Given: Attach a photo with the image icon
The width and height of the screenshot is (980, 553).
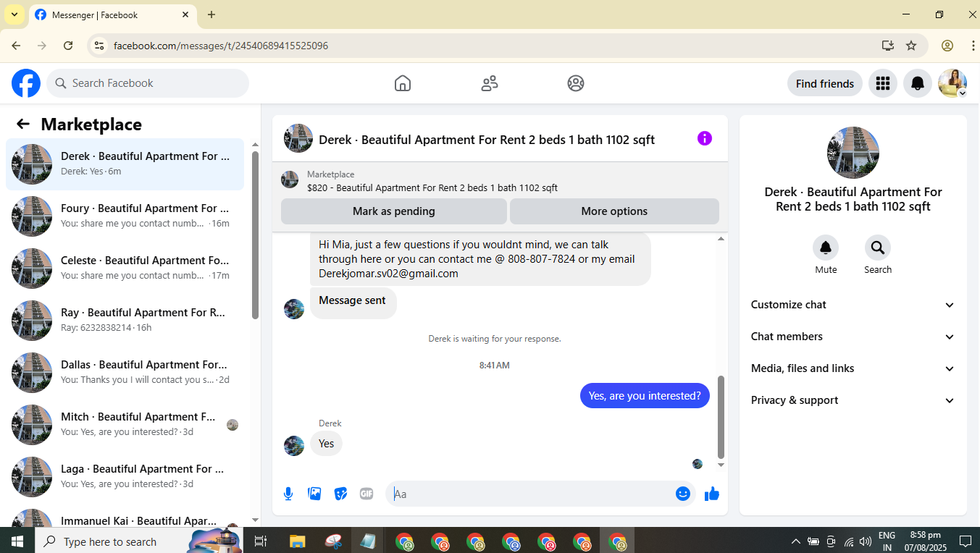Looking at the screenshot, I should (x=314, y=494).
